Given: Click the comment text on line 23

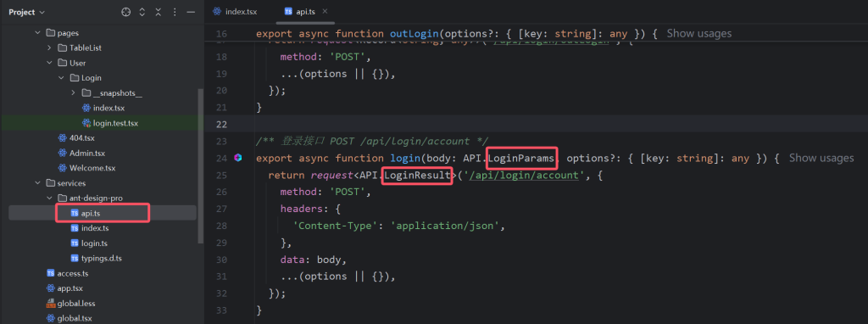Looking at the screenshot, I should (372, 142).
